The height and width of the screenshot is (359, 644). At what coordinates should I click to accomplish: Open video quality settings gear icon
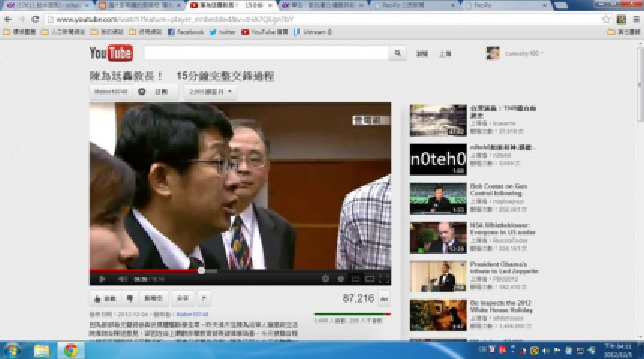pos(325,279)
